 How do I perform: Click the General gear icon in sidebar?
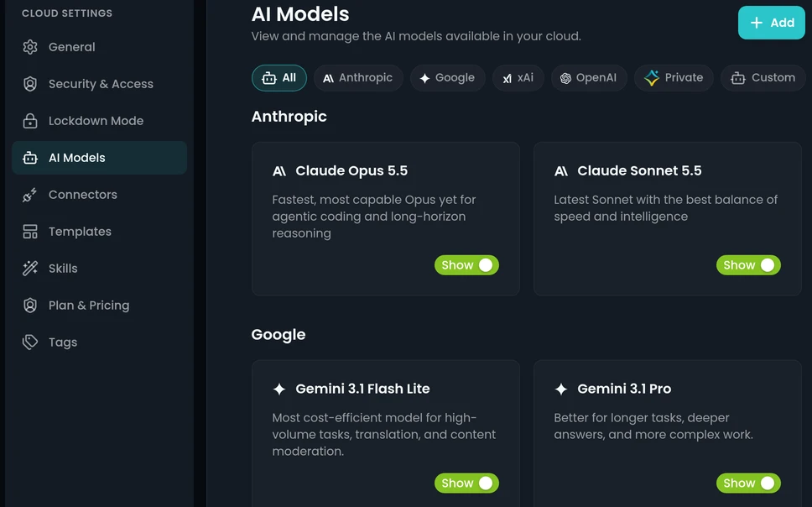click(30, 47)
